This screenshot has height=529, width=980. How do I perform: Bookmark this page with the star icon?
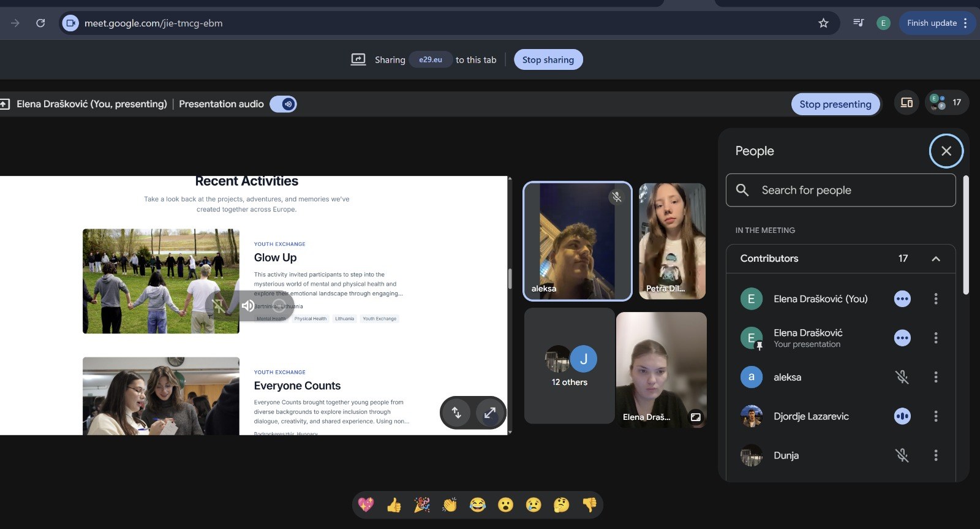(823, 23)
